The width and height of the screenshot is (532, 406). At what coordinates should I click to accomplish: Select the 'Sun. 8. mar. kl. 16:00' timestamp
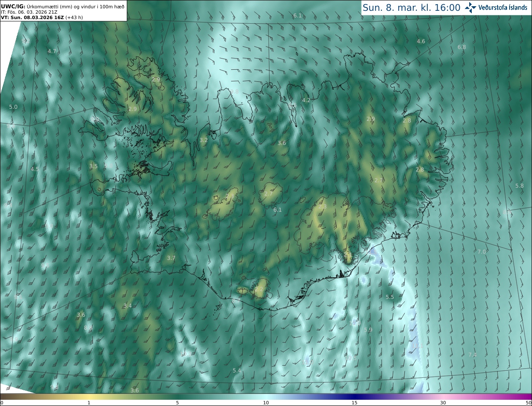[x=411, y=7]
